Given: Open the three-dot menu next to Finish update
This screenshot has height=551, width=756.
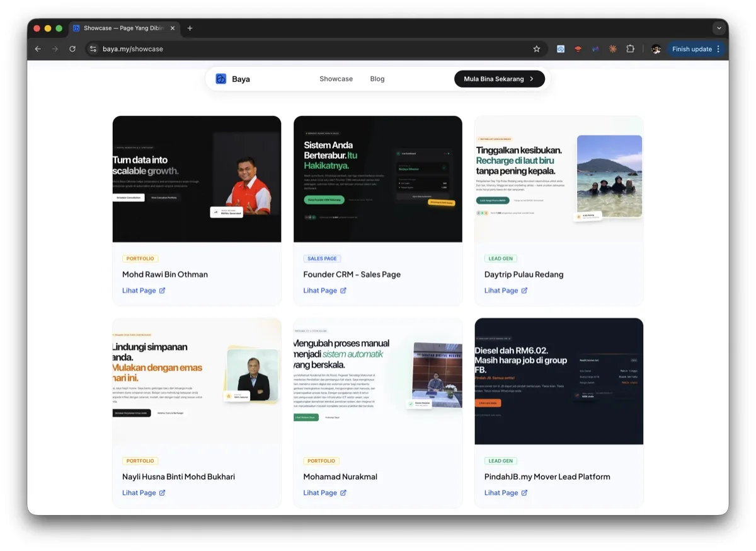Looking at the screenshot, I should [718, 49].
